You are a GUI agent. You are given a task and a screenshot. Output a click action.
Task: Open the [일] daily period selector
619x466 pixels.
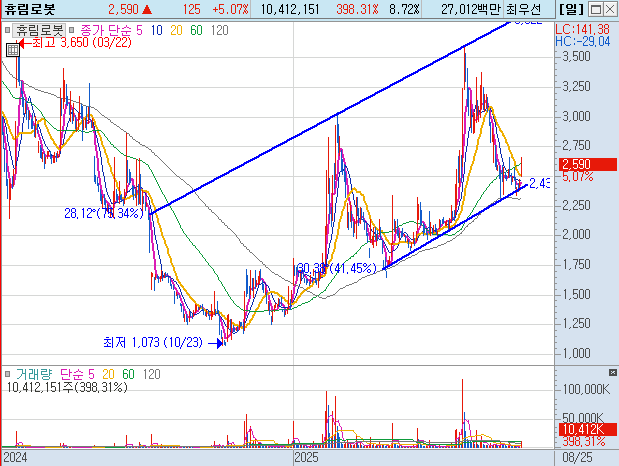coord(571,9)
